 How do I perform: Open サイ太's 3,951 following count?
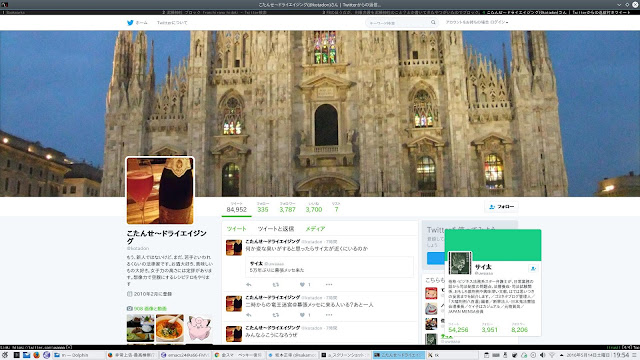489,328
